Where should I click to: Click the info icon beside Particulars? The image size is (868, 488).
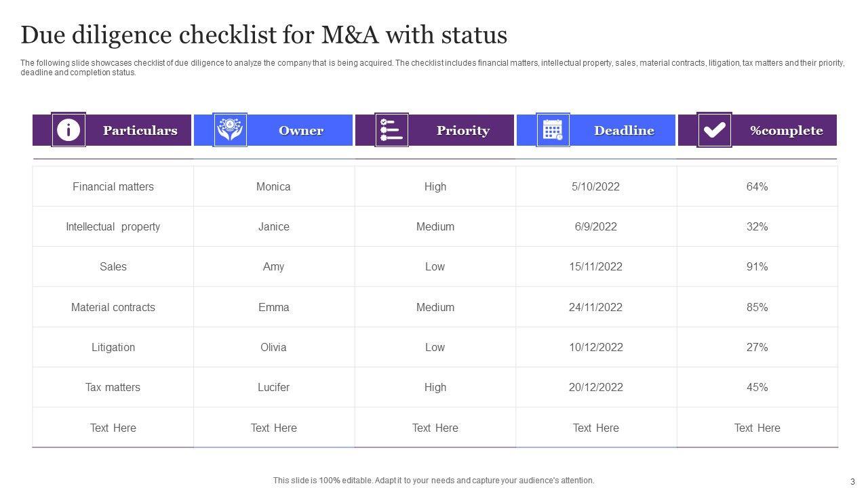[x=68, y=129]
